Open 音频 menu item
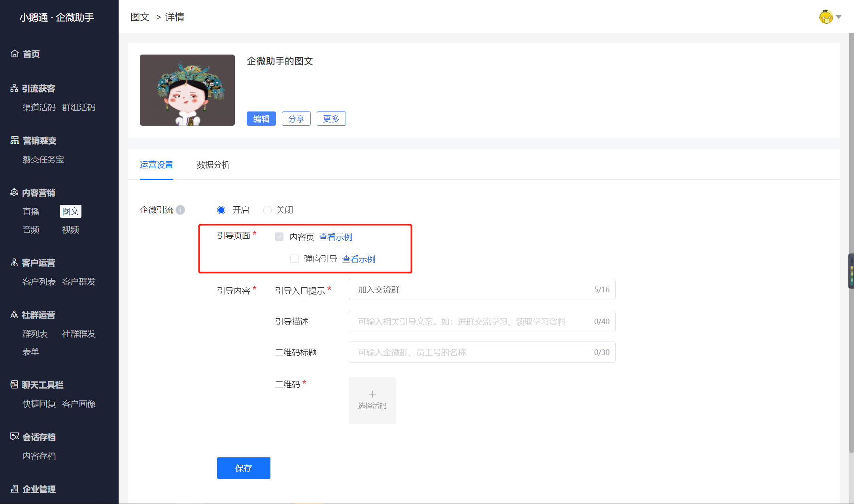Viewport: 854px width, 504px height. coord(31,230)
